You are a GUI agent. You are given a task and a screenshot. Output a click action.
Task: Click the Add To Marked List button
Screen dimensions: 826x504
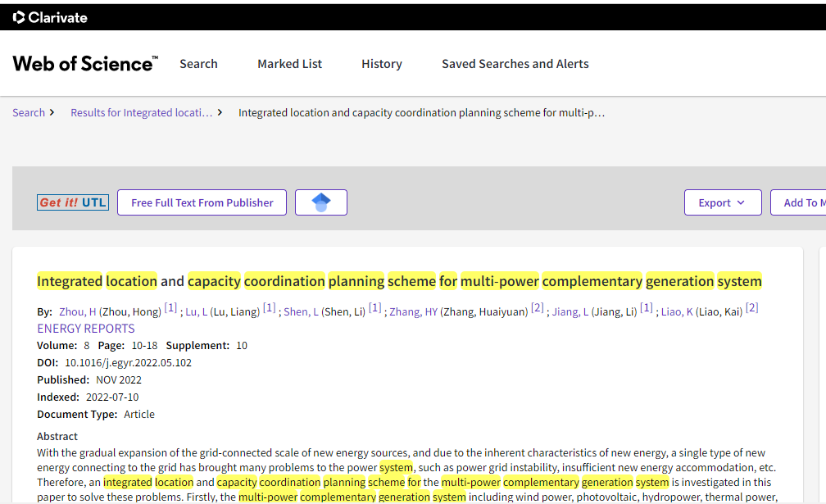pyautogui.click(x=798, y=202)
